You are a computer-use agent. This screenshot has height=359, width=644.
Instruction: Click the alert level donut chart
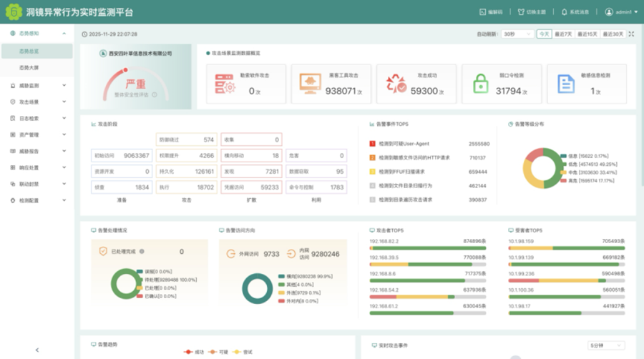[542, 168]
